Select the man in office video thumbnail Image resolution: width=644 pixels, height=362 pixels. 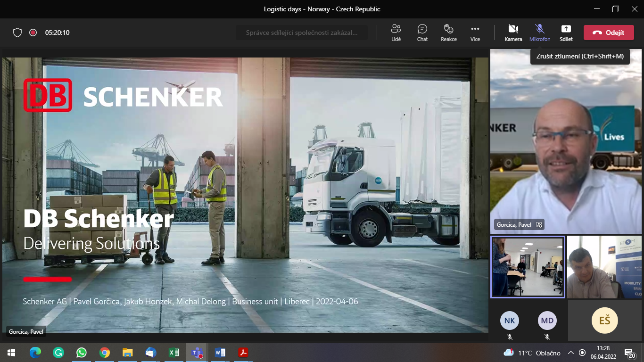pos(604,267)
